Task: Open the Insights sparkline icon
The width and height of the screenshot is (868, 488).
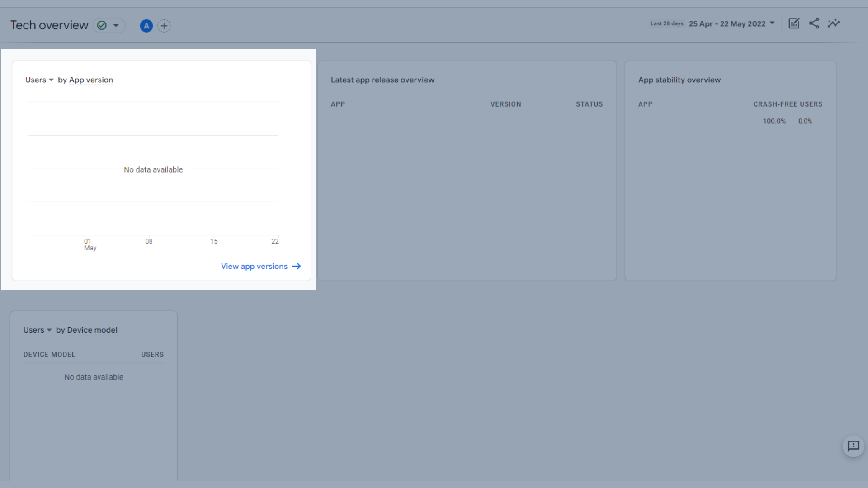Action: [x=834, y=23]
